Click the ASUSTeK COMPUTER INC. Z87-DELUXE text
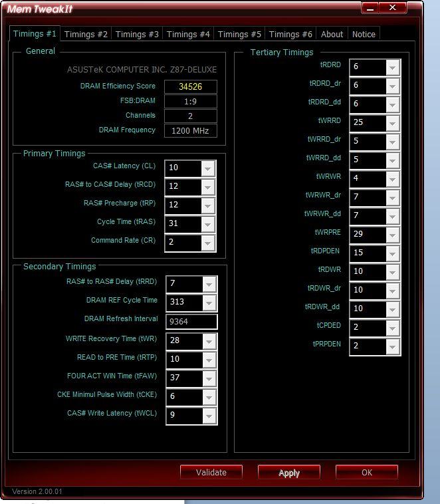 pyautogui.click(x=142, y=69)
